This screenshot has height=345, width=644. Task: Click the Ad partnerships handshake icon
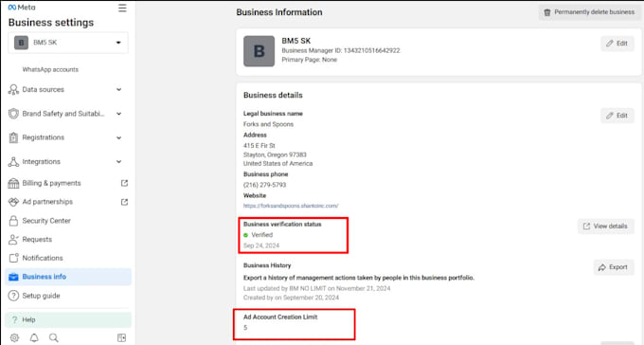(13, 202)
